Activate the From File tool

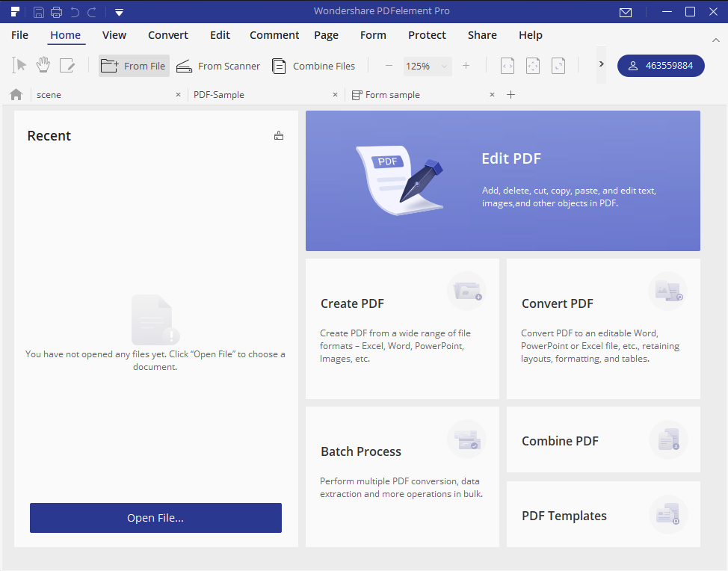tap(133, 66)
